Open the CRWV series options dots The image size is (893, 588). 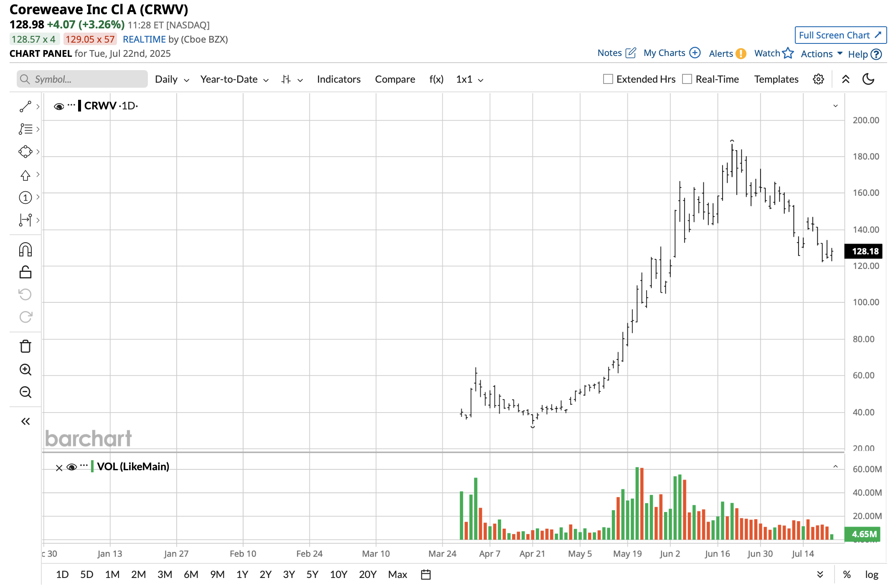tap(71, 105)
